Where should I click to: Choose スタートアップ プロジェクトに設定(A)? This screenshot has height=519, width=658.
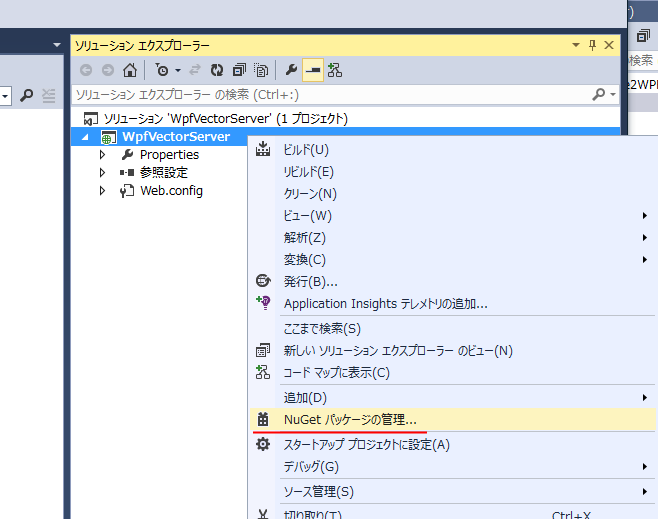453,444
